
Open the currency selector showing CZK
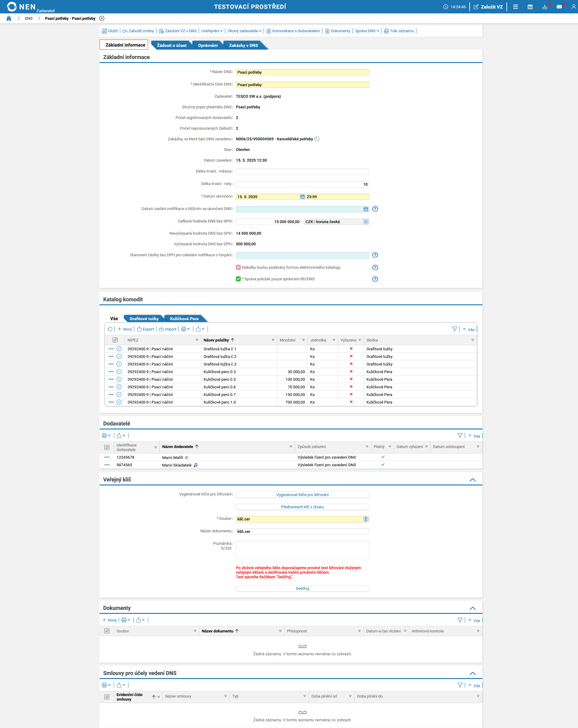(x=366, y=222)
